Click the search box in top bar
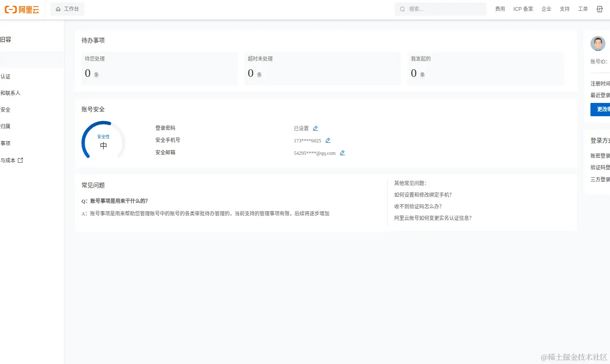This screenshot has width=610, height=364. click(x=440, y=9)
